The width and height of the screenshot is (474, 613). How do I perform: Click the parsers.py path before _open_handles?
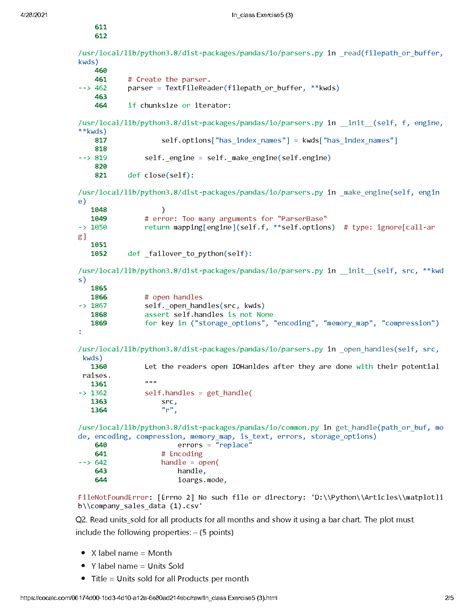click(201, 349)
